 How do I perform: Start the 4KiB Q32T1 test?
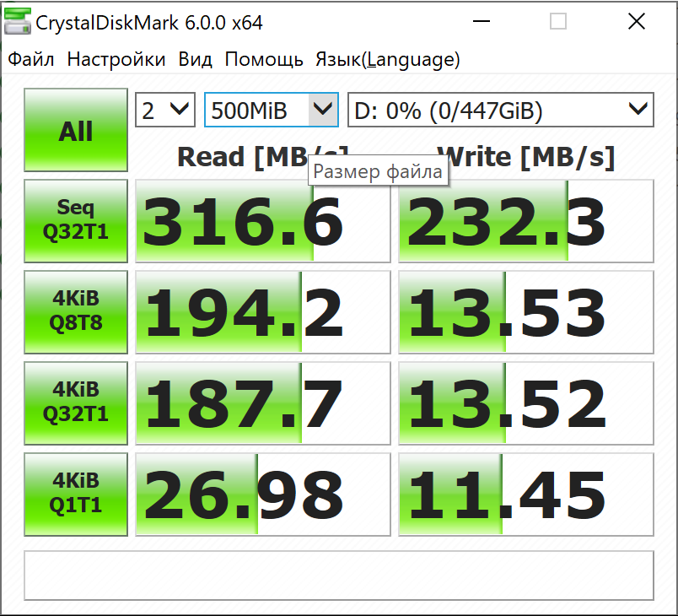coord(76,403)
